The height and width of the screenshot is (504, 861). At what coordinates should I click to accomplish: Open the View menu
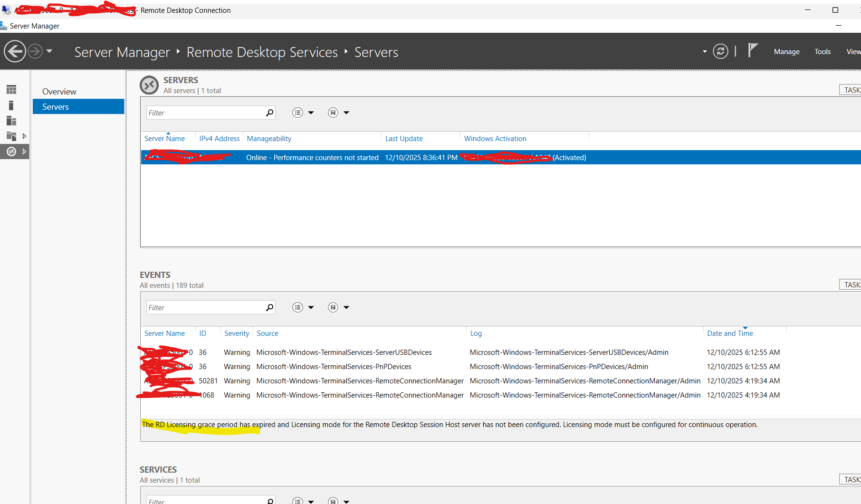pyautogui.click(x=853, y=52)
